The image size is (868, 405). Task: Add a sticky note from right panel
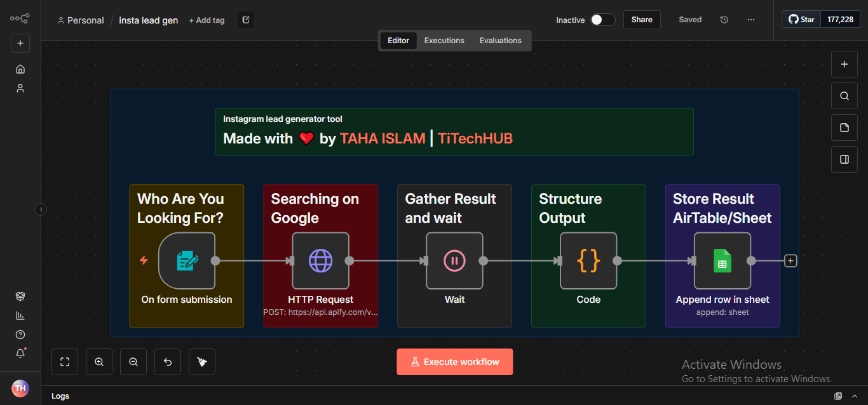844,128
